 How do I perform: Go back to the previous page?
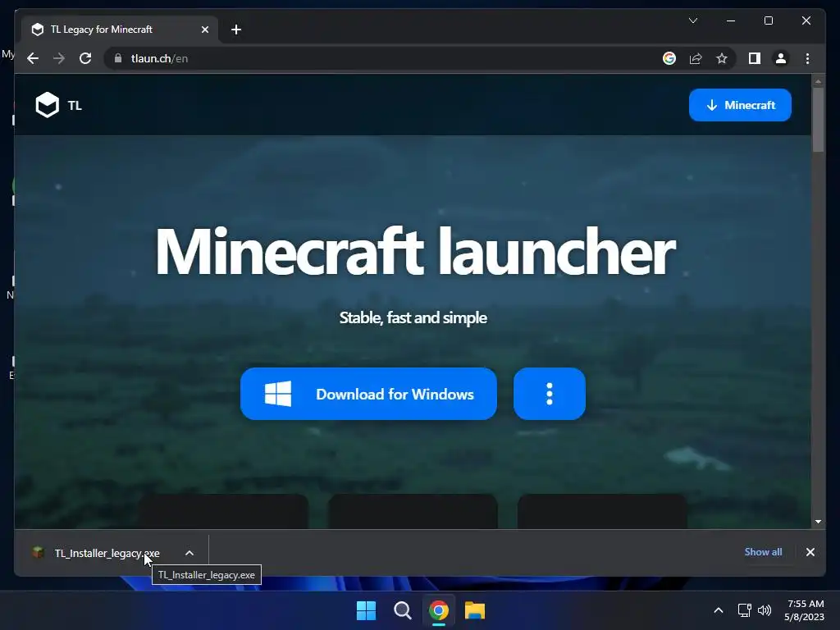click(x=33, y=58)
